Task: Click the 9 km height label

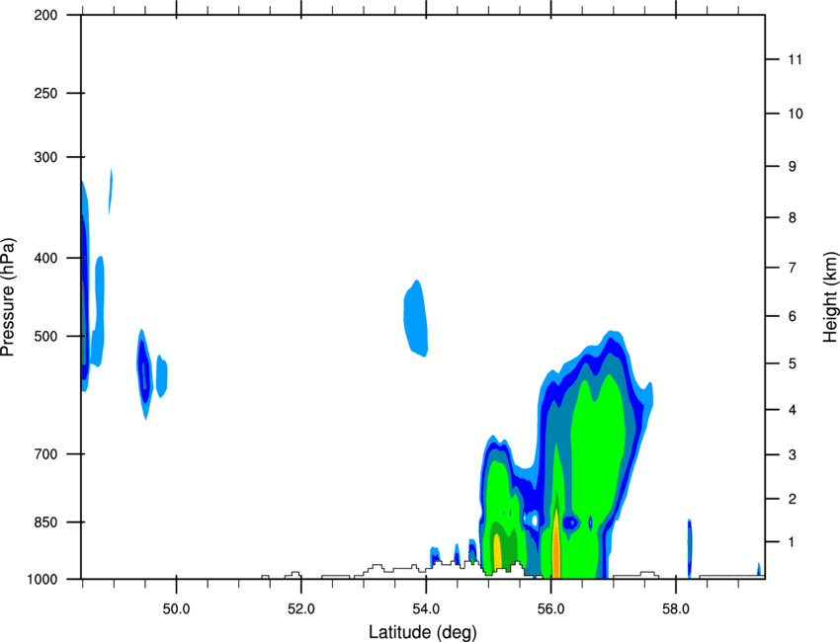Action: (793, 167)
